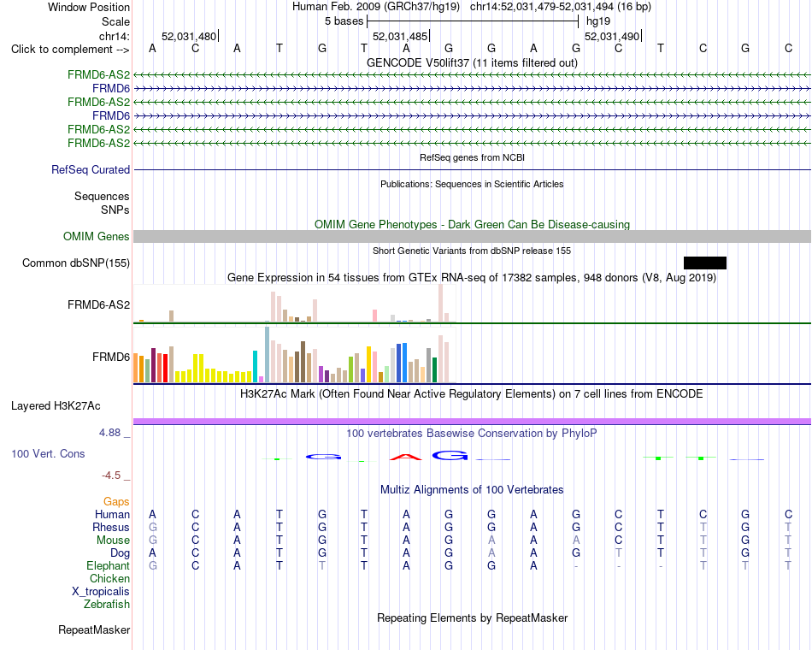The image size is (812, 650).
Task: Click the first base A in the sequence row
Action: (x=152, y=49)
